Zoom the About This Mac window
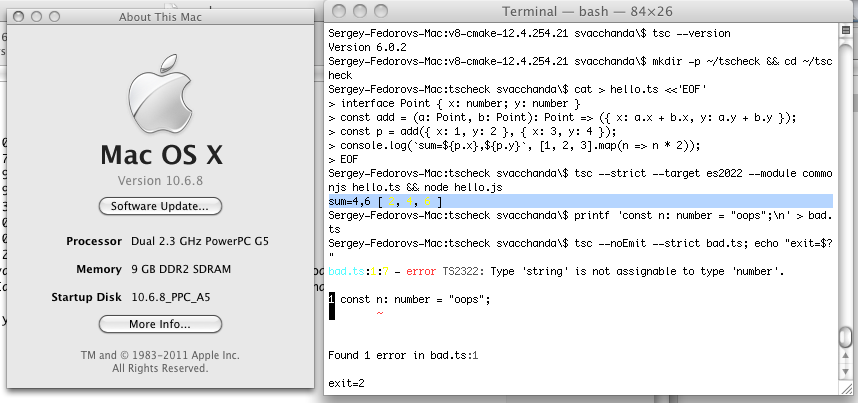Viewport: 858px width, 403px height. click(x=54, y=17)
